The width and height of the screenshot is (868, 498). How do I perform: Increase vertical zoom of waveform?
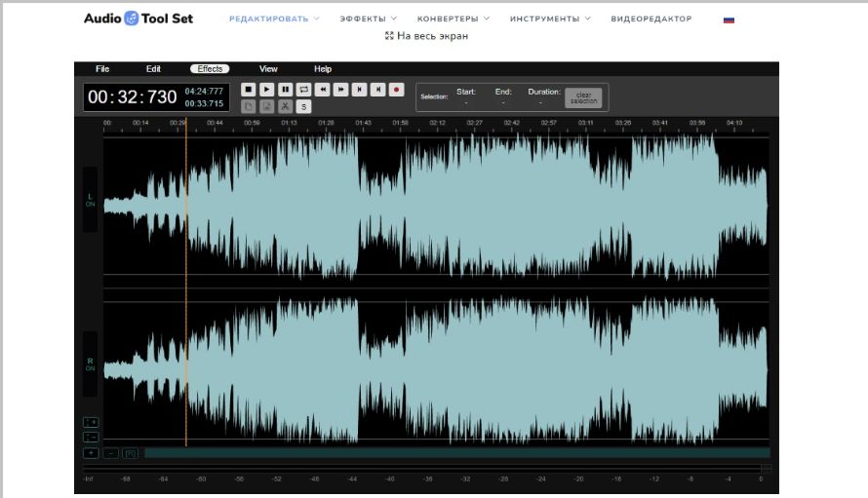tap(91, 422)
